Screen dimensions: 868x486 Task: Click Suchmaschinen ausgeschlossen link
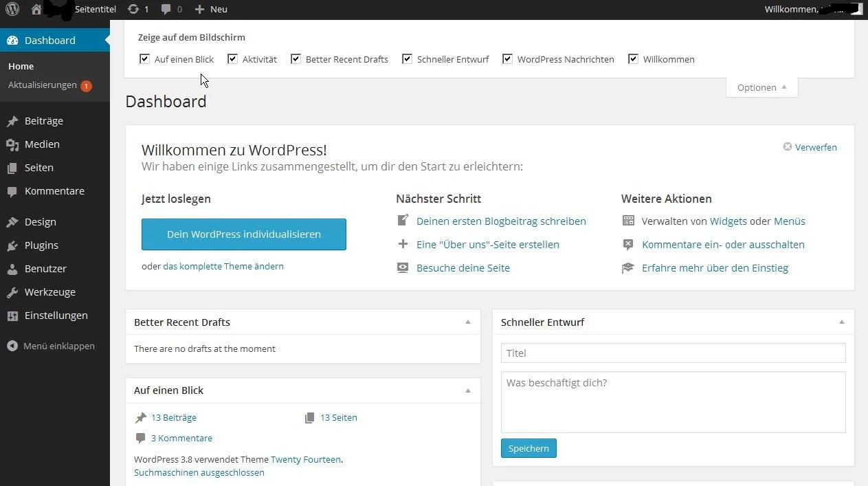(x=199, y=472)
